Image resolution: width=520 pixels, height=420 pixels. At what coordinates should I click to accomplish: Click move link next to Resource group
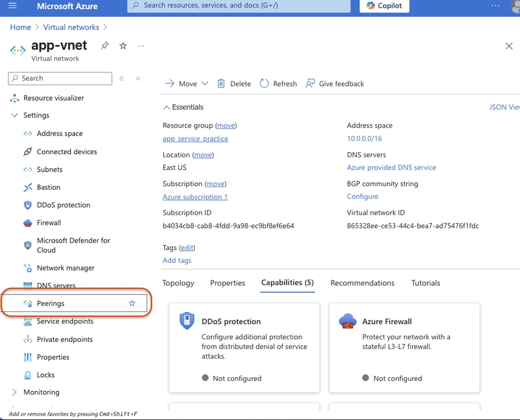(x=226, y=125)
